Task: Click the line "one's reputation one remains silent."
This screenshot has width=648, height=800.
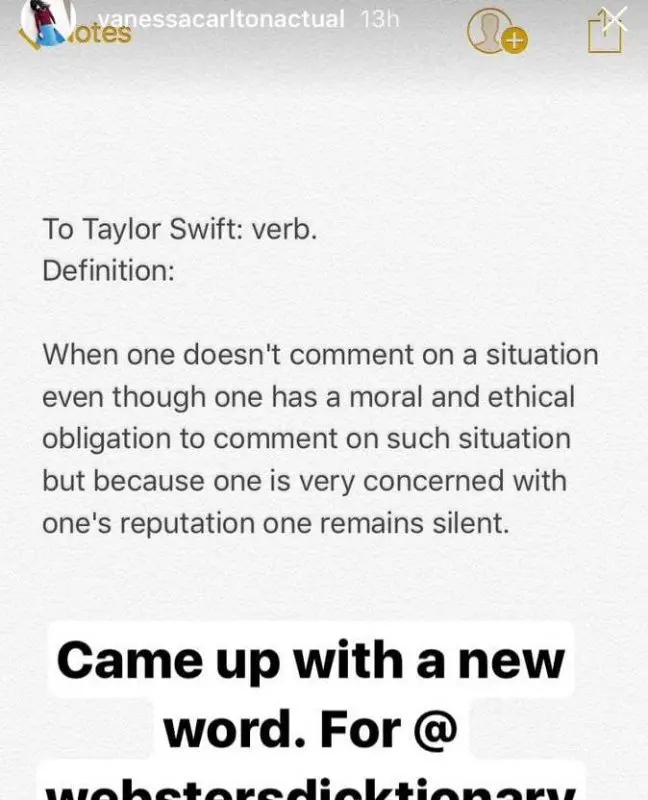Action: click(x=275, y=523)
